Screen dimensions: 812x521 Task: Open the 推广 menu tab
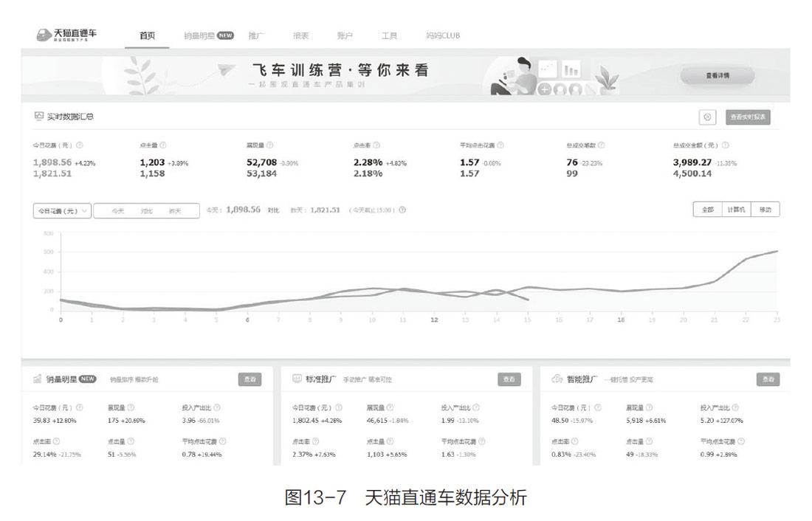256,35
